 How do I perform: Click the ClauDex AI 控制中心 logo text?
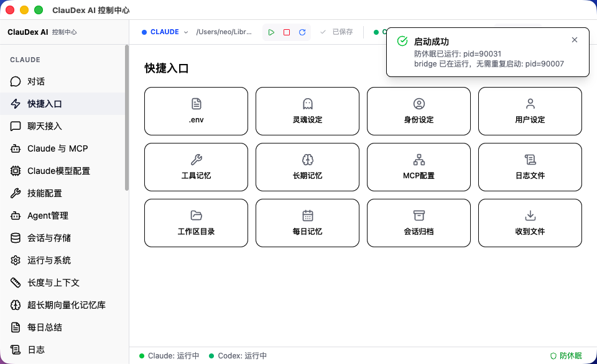click(x=42, y=32)
